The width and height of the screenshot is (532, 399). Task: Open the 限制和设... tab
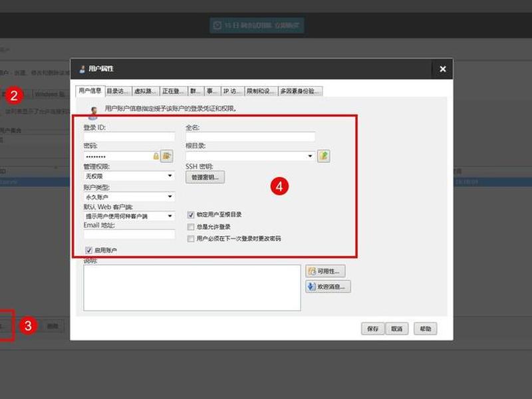coord(261,91)
